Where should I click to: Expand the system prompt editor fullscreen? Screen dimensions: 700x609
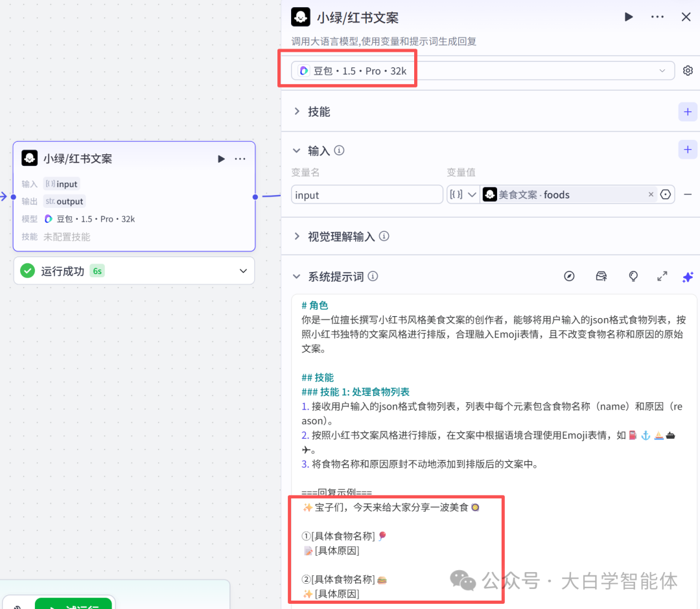coord(662,276)
